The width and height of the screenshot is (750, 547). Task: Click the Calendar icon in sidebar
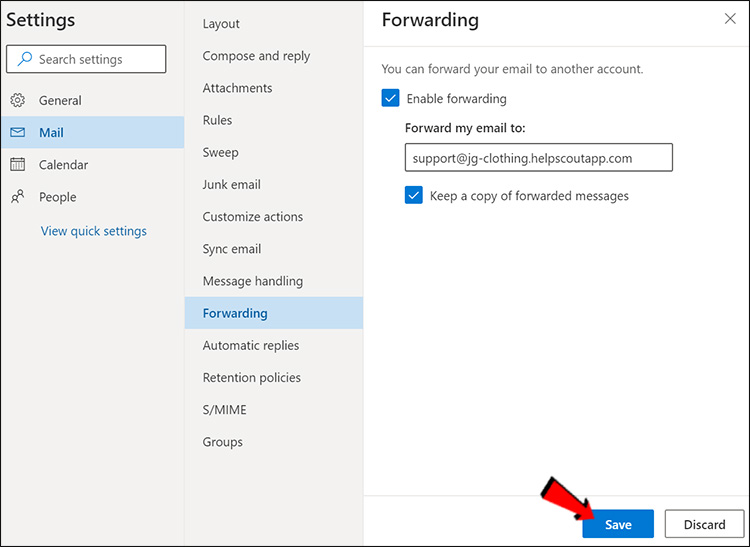[x=18, y=165]
